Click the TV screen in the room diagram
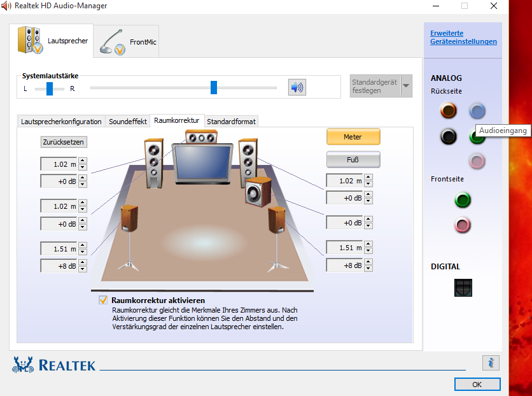 coord(202,162)
